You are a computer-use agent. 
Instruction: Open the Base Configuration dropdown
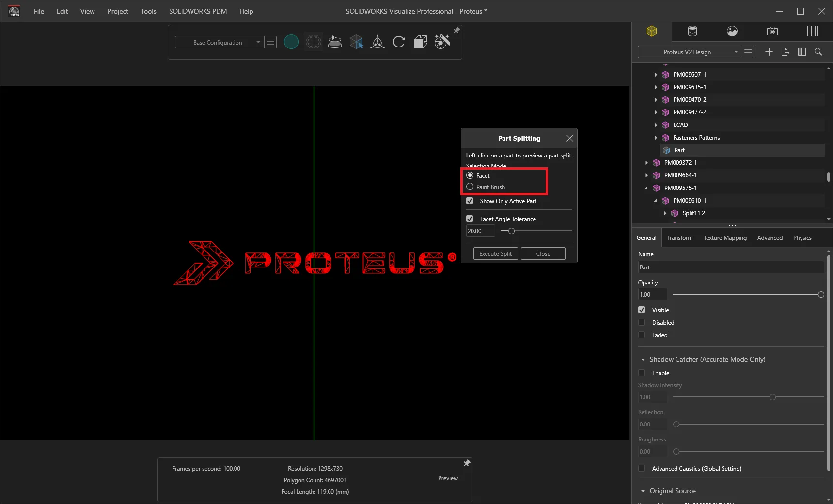[220, 43]
